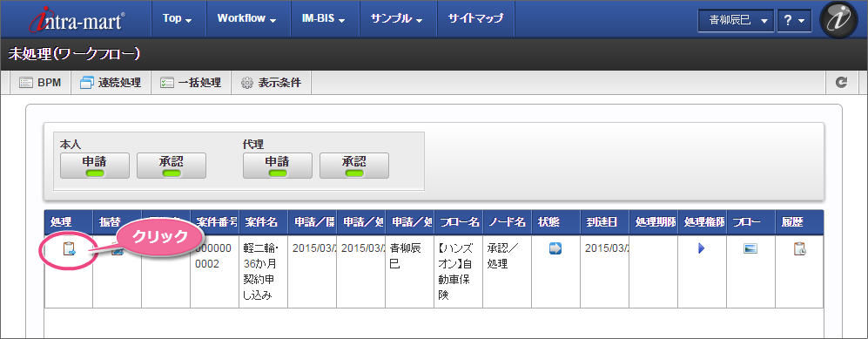This screenshot has height=339, width=868.
Task: Click the 処理 column header
Action: tap(69, 222)
